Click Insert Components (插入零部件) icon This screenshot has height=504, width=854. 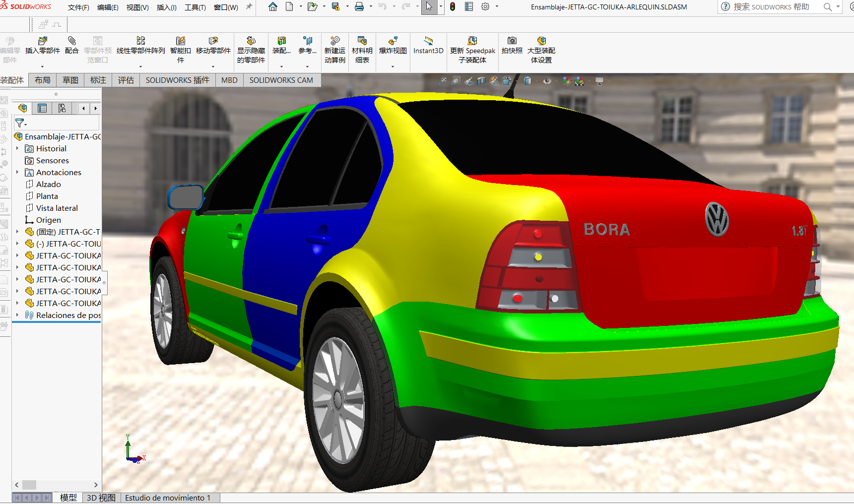(x=43, y=41)
